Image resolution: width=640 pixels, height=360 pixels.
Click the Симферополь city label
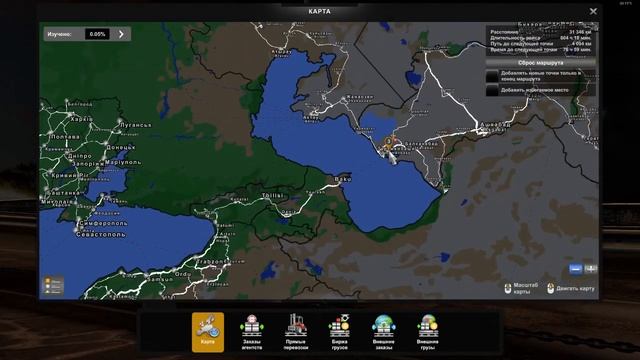pyautogui.click(x=103, y=223)
